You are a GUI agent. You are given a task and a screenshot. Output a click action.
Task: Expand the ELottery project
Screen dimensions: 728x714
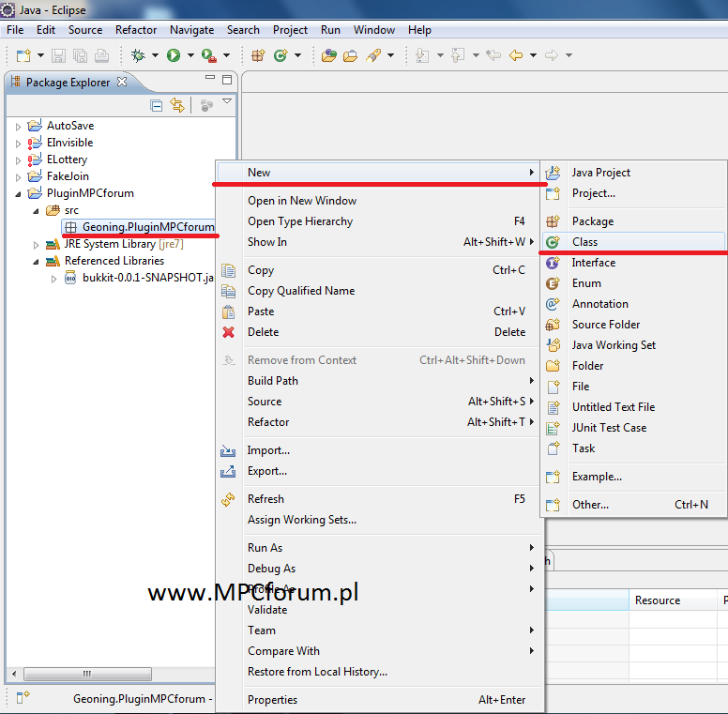point(18,160)
